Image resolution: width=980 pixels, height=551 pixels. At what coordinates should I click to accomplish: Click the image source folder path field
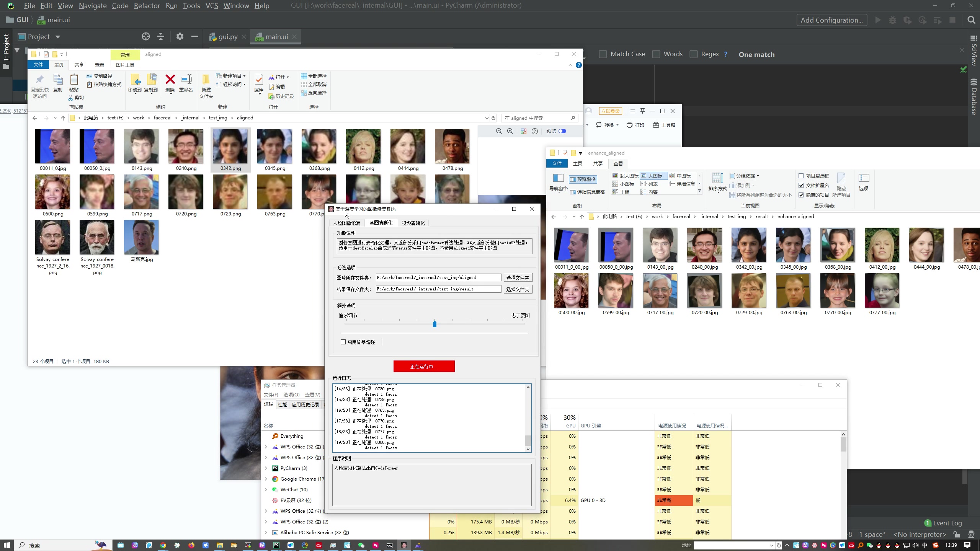[438, 277]
